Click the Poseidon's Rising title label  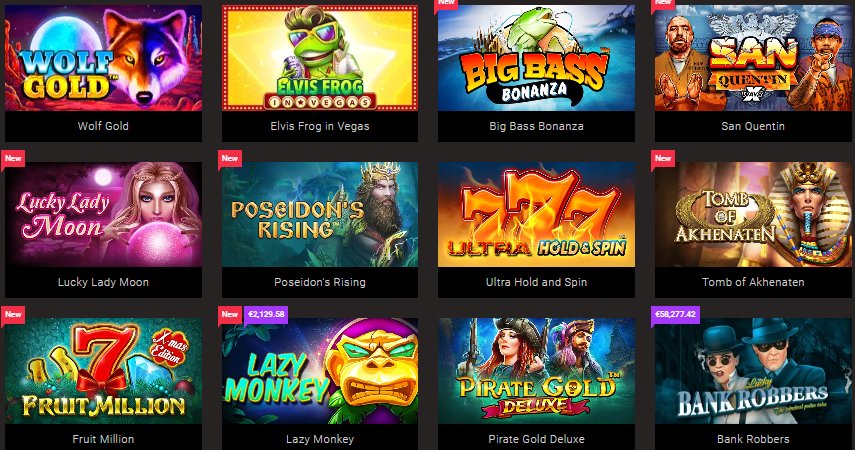[x=320, y=282]
